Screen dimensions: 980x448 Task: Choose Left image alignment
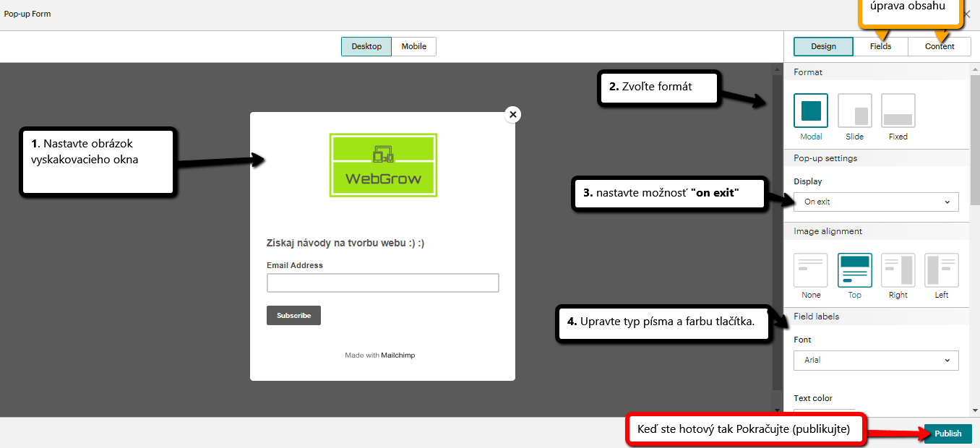coord(942,270)
